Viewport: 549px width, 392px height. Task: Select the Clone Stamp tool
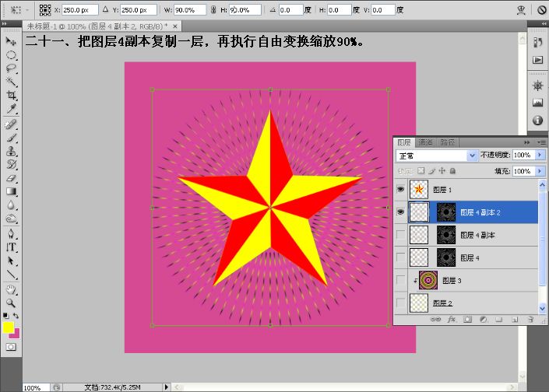click(11, 151)
